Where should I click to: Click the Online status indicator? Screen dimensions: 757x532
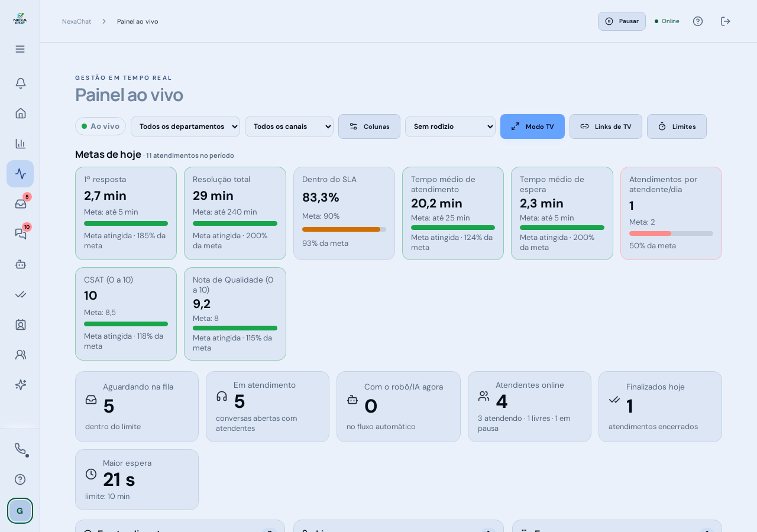(x=667, y=21)
